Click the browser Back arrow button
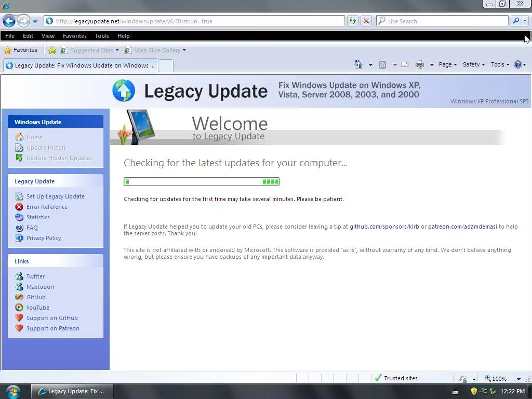Screen dimensions: 532x399 [9, 21]
